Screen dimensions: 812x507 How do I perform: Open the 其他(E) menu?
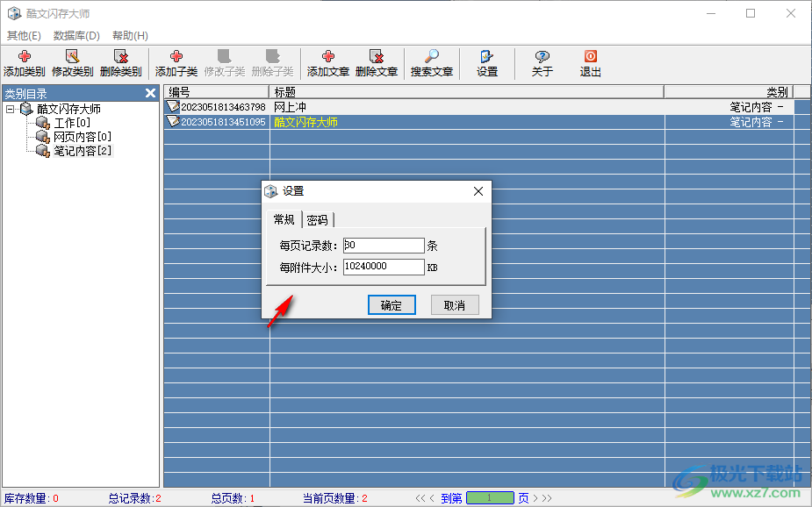[x=24, y=36]
